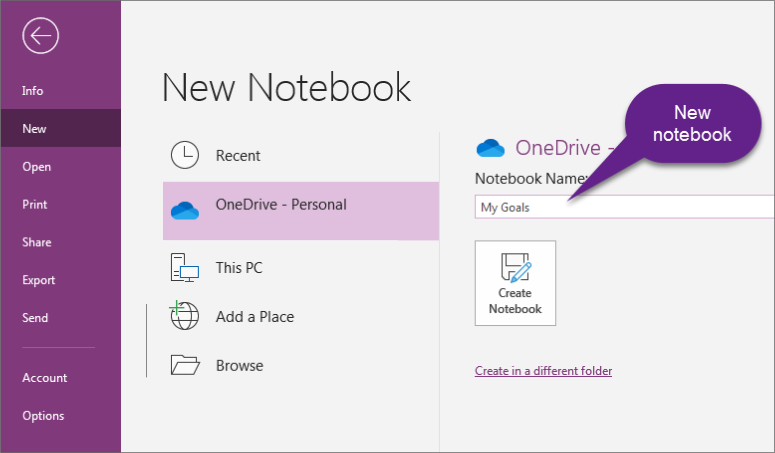Click the Browse folder icon

tap(185, 365)
